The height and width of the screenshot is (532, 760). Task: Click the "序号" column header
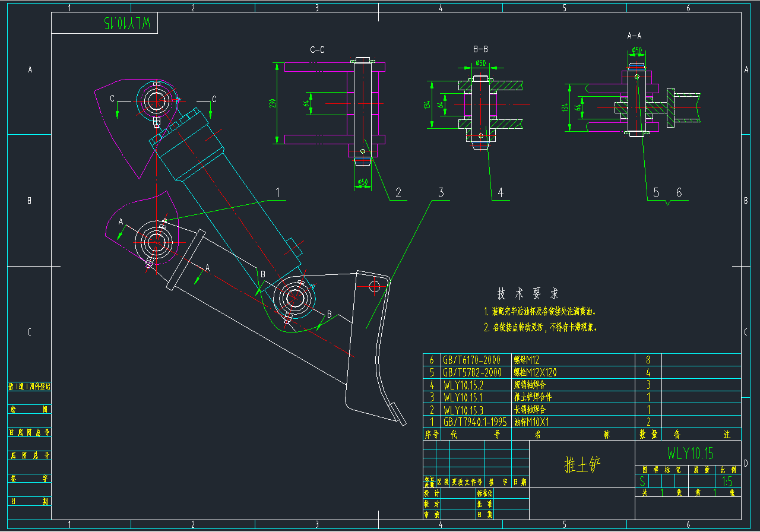tap(432, 435)
